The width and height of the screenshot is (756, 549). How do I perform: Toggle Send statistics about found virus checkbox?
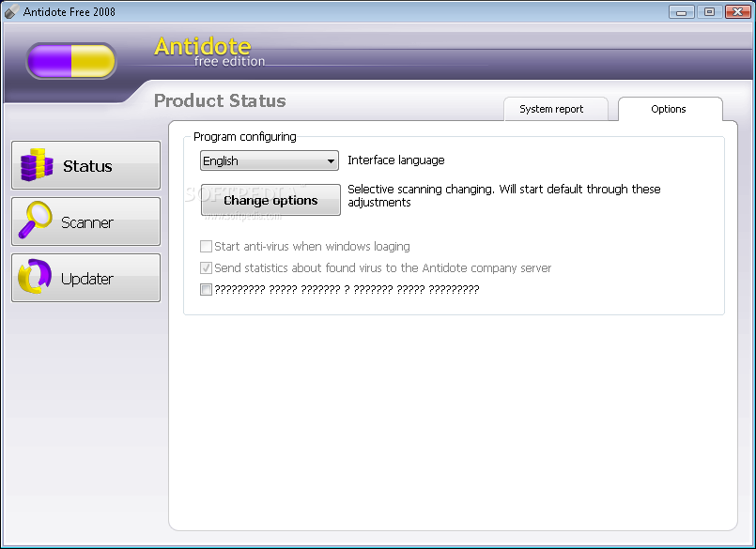pyautogui.click(x=206, y=268)
